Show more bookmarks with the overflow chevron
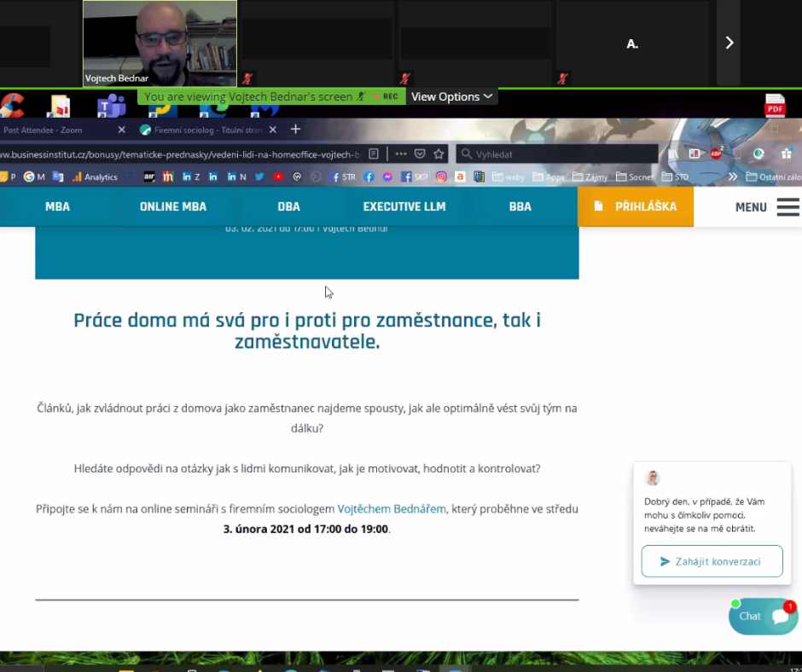 [732, 177]
